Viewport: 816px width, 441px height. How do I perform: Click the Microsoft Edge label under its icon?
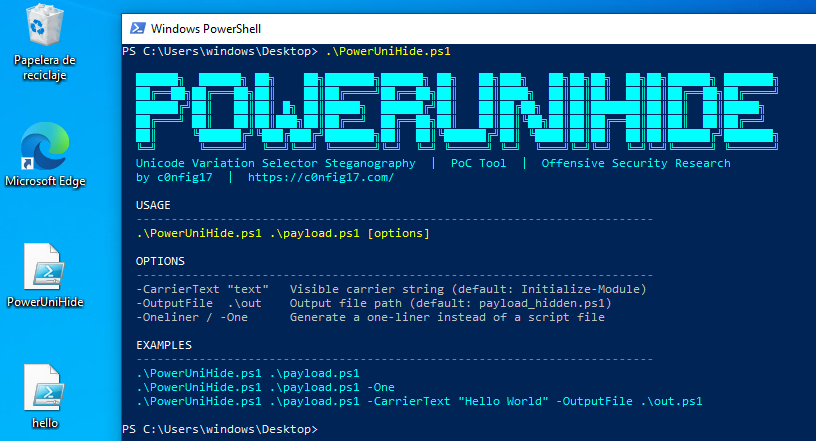(45, 181)
